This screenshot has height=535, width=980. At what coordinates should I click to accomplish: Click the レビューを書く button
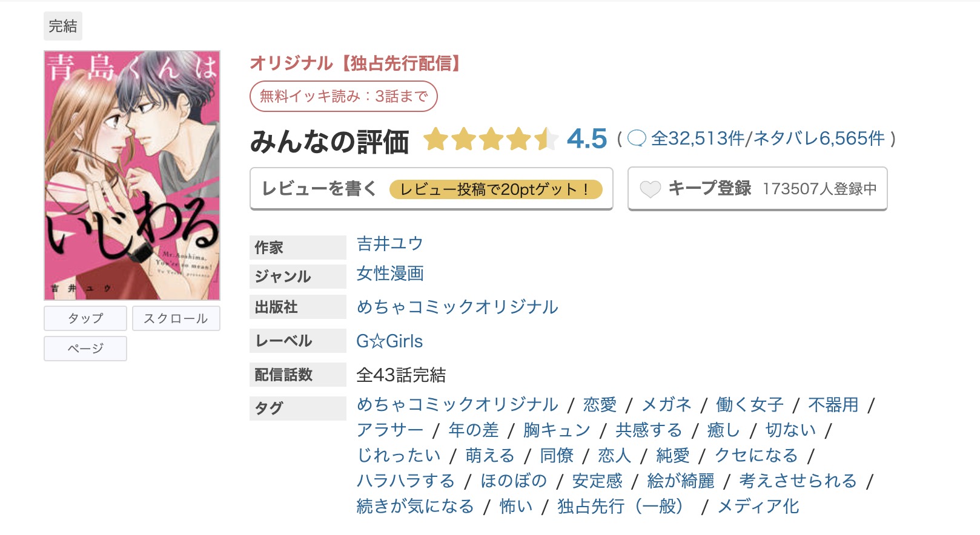point(317,188)
